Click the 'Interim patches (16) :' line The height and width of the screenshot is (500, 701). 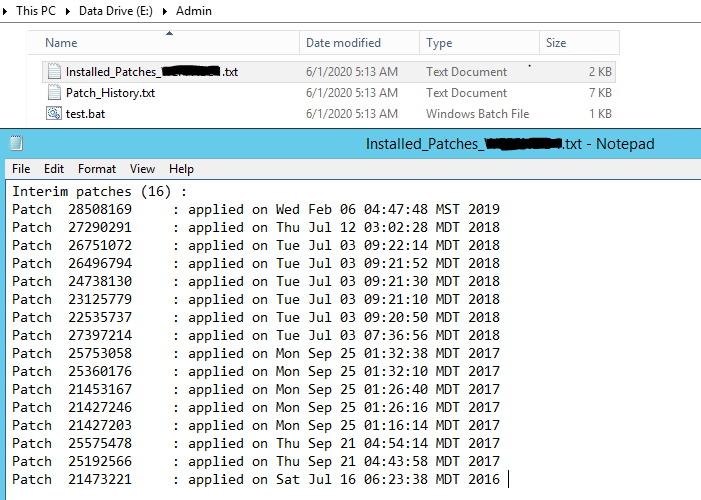99,191
